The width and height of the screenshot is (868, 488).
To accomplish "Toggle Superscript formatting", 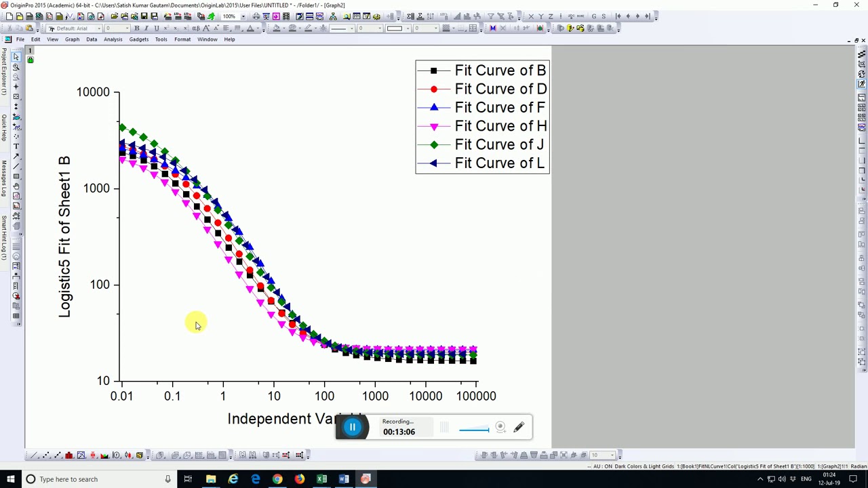I will [166, 28].
